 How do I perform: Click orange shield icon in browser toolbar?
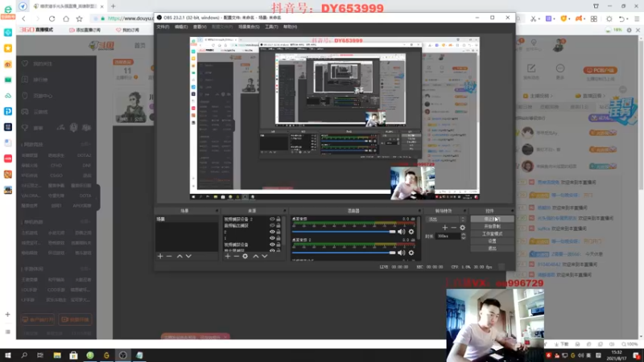(563, 19)
